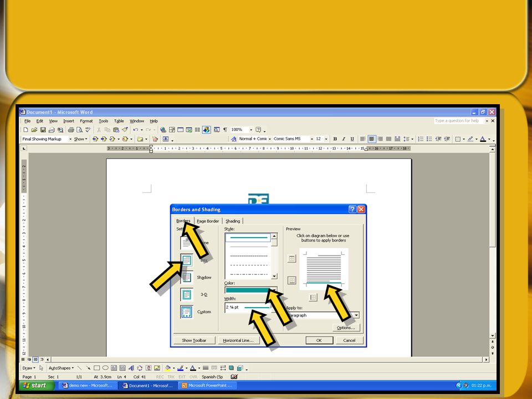This screenshot has height=399, width=532.
Task: Click the Show Toolbar button
Action: [194, 340]
